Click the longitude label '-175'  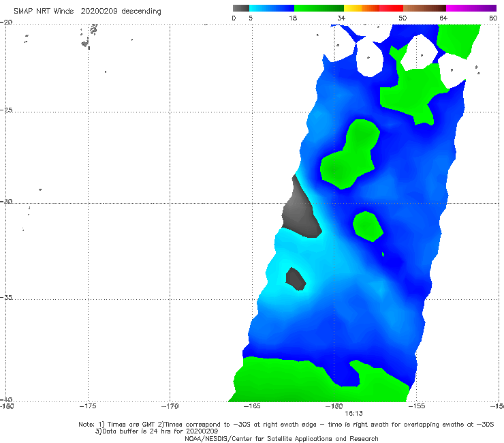click(88, 406)
